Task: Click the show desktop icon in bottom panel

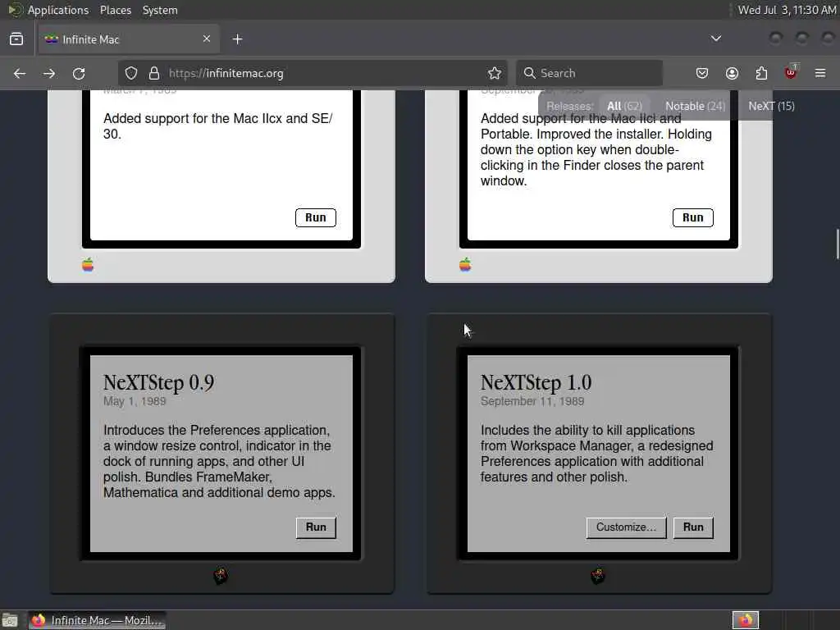Action: point(10,620)
